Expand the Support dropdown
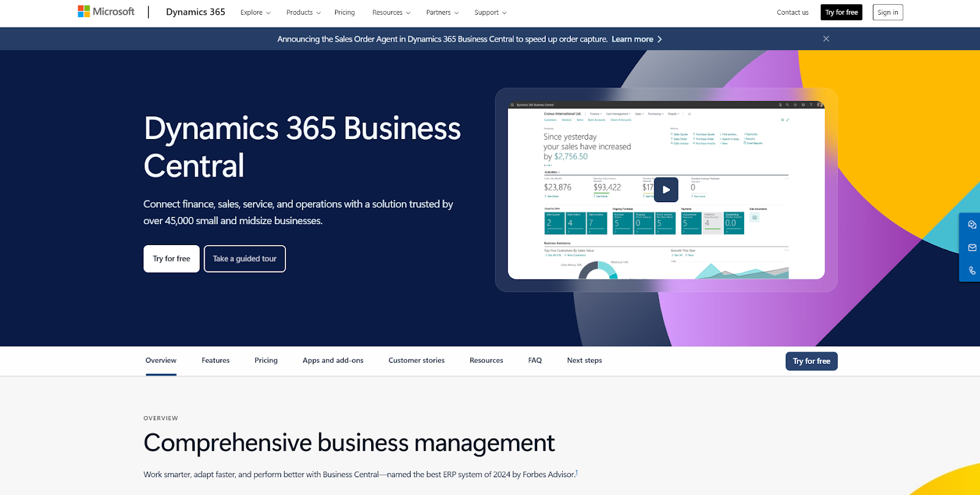Image resolution: width=980 pixels, height=495 pixels. pyautogui.click(x=491, y=12)
